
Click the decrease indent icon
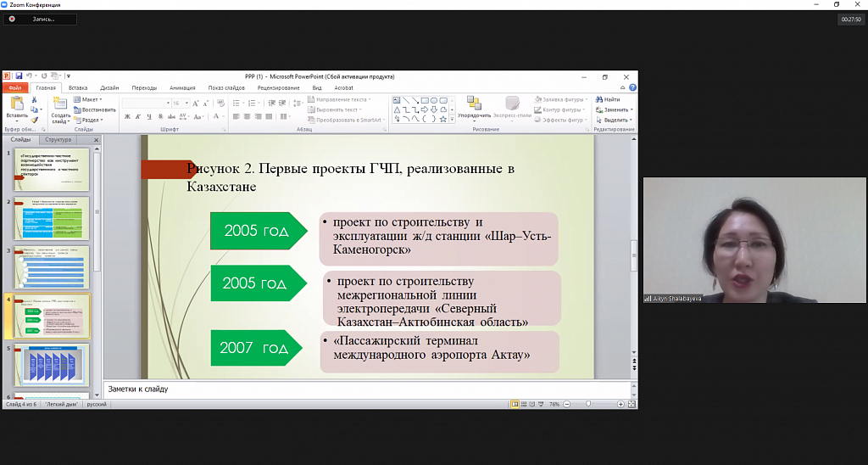pyautogui.click(x=271, y=103)
